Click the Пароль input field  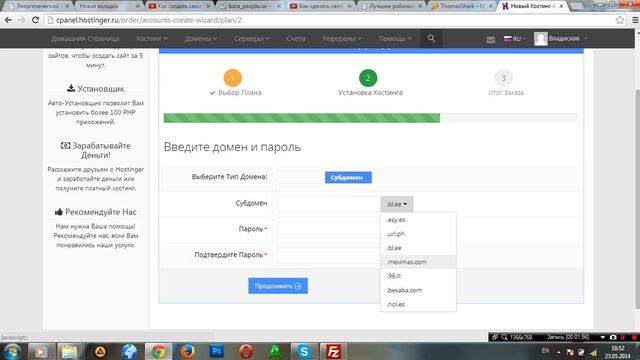coord(329,230)
